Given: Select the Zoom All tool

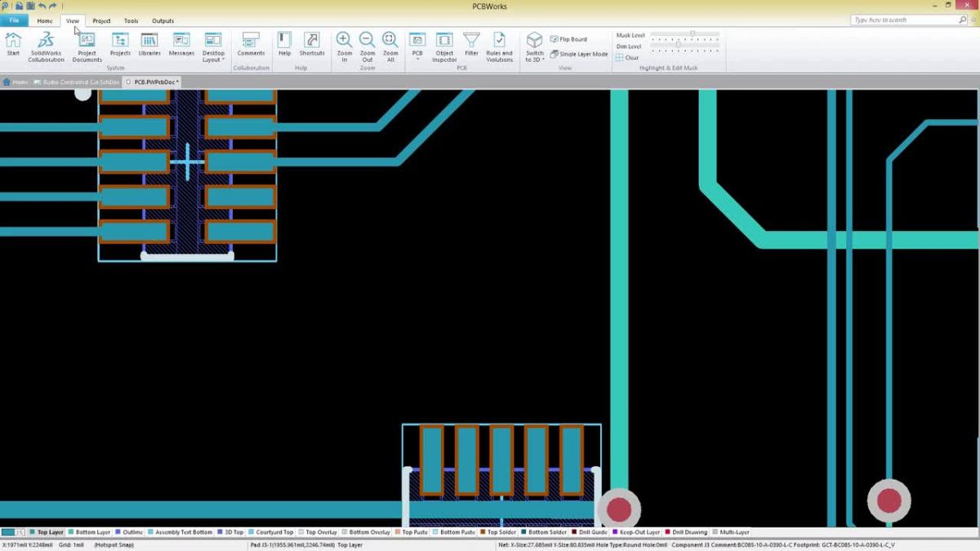Looking at the screenshot, I should (x=390, y=47).
